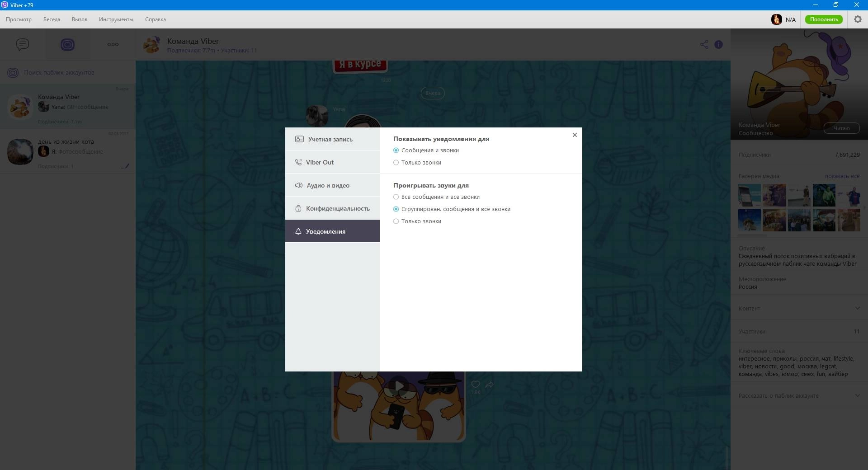Open день из жизни кота chat
This screenshot has width=868, height=470.
click(68, 151)
